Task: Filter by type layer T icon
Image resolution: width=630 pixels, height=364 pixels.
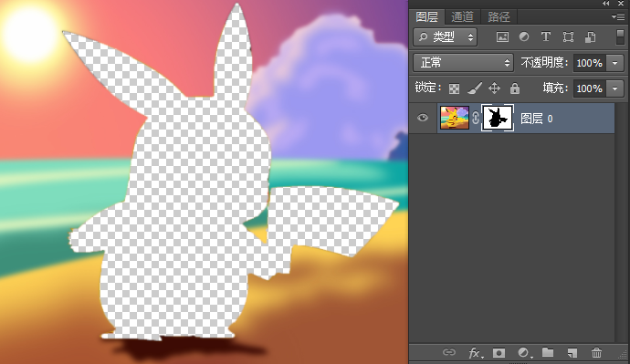Action: coord(546,36)
